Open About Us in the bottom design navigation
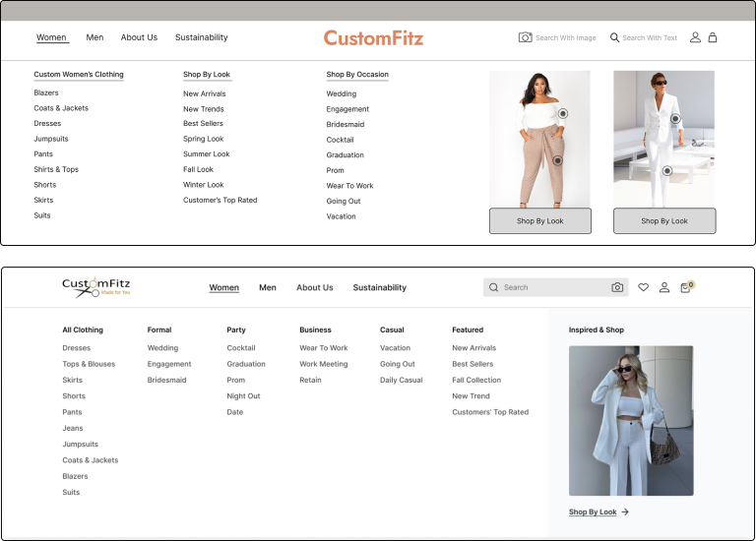This screenshot has width=756, height=541. pyautogui.click(x=315, y=287)
